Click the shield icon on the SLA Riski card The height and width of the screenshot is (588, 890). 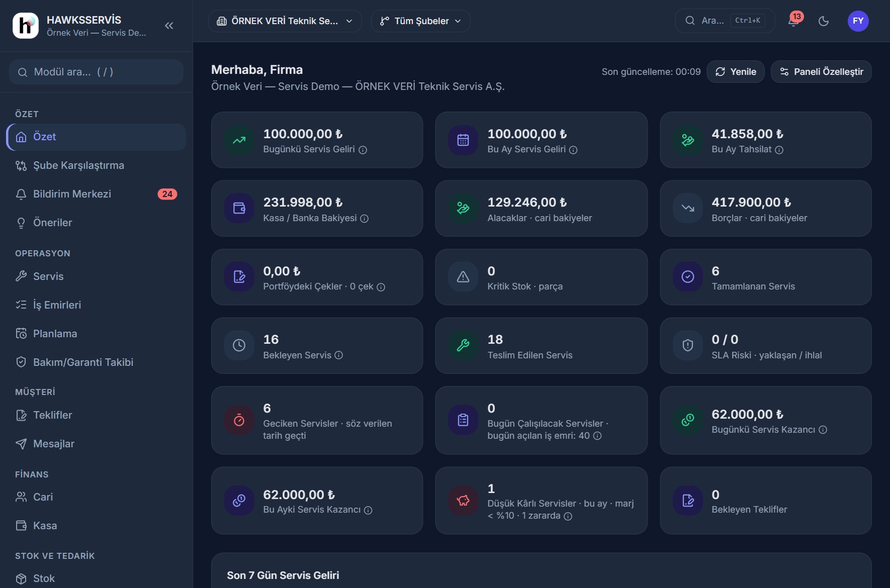pos(688,345)
